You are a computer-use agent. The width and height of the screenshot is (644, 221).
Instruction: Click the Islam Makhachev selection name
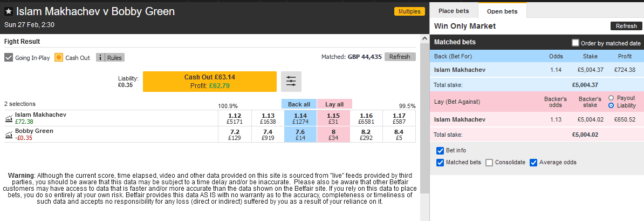[x=40, y=115]
